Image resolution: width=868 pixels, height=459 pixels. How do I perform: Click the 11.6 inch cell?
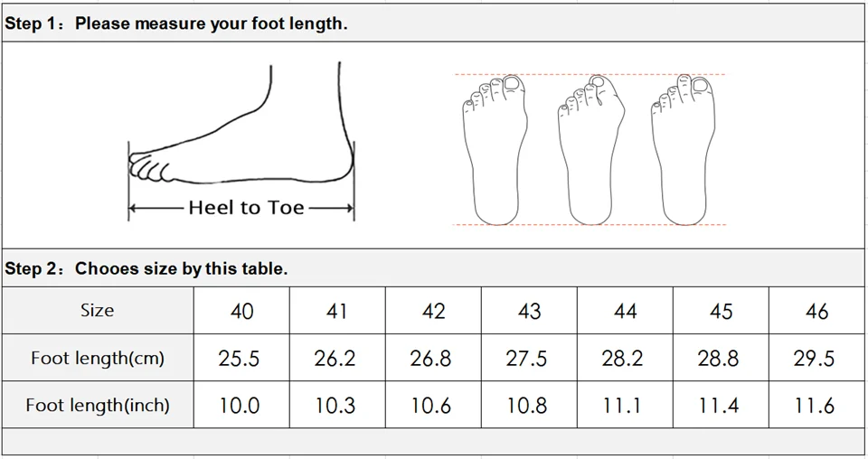(x=814, y=406)
